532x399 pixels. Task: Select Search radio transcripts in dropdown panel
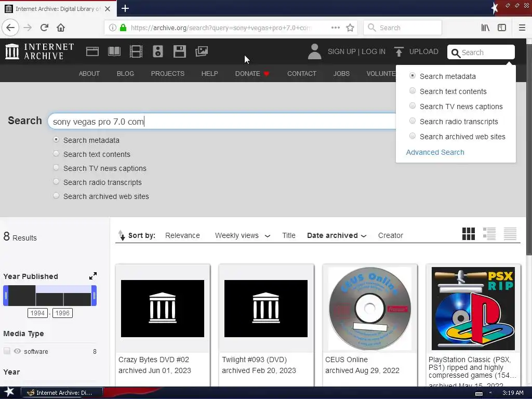[x=412, y=121]
